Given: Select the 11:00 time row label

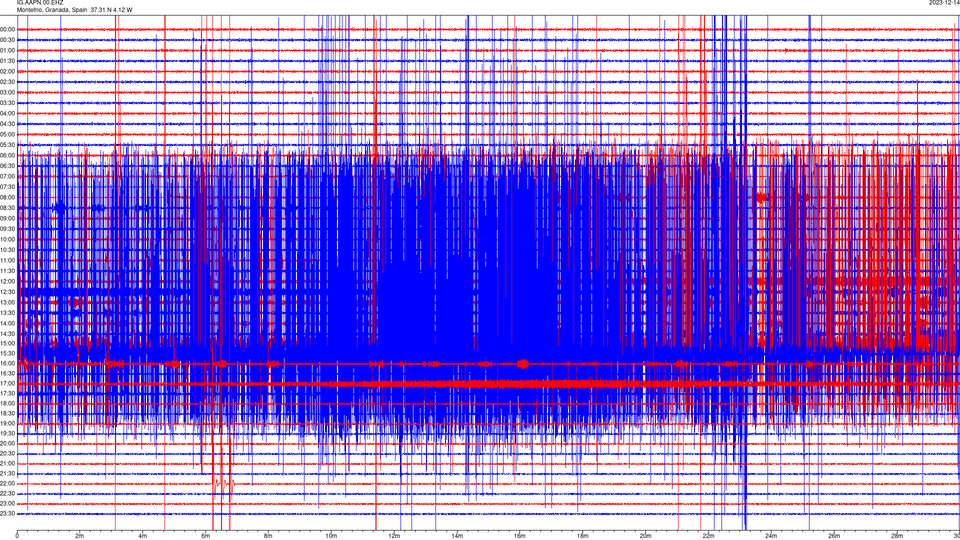Looking at the screenshot, I should pyautogui.click(x=7, y=260).
